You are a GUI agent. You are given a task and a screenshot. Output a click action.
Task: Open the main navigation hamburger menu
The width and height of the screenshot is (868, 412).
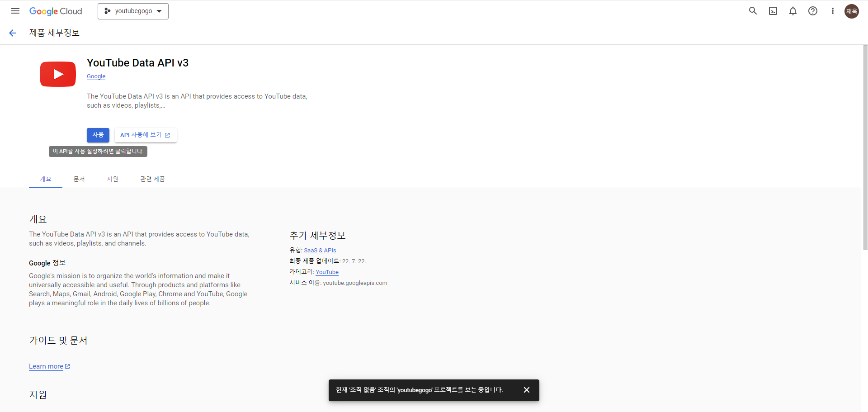click(15, 11)
